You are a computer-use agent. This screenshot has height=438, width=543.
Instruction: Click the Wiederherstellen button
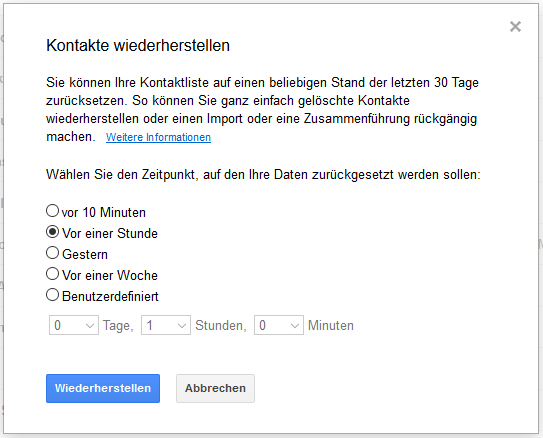click(103, 388)
